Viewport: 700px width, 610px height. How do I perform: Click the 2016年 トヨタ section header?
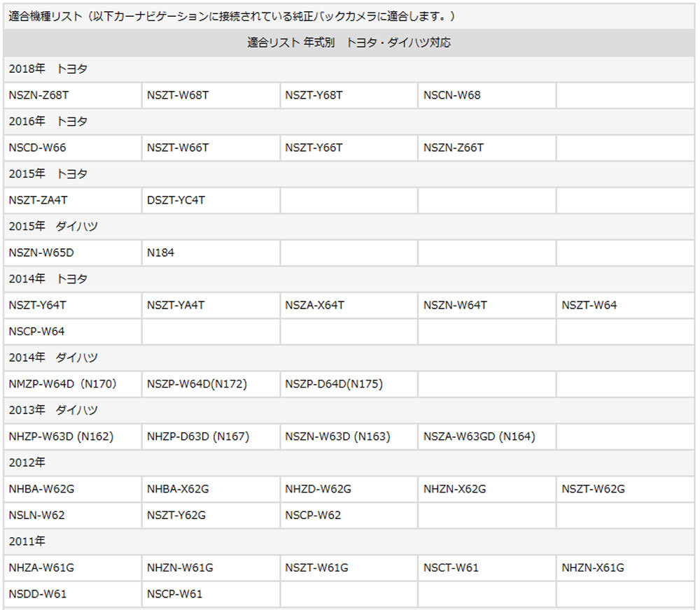pos(349,122)
